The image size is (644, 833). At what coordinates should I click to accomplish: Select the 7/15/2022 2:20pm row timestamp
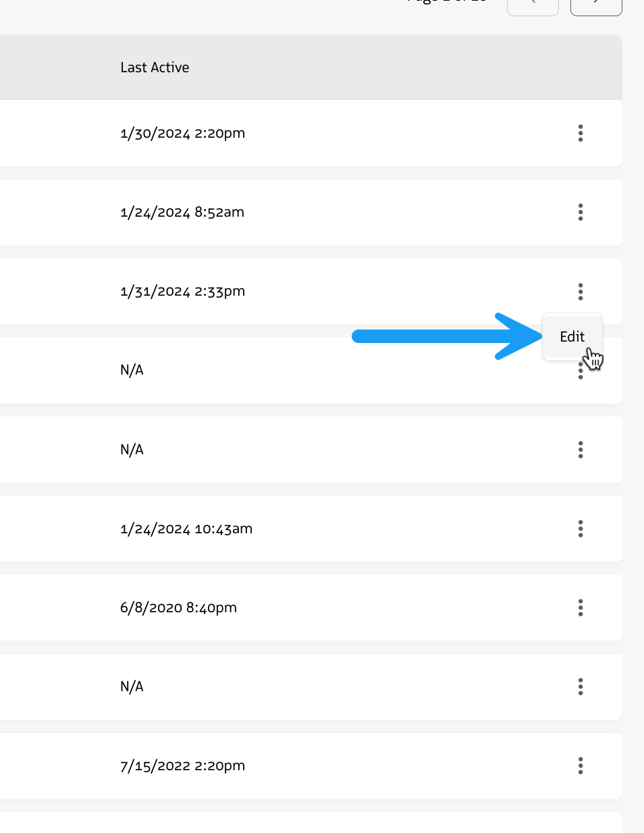coord(182,765)
